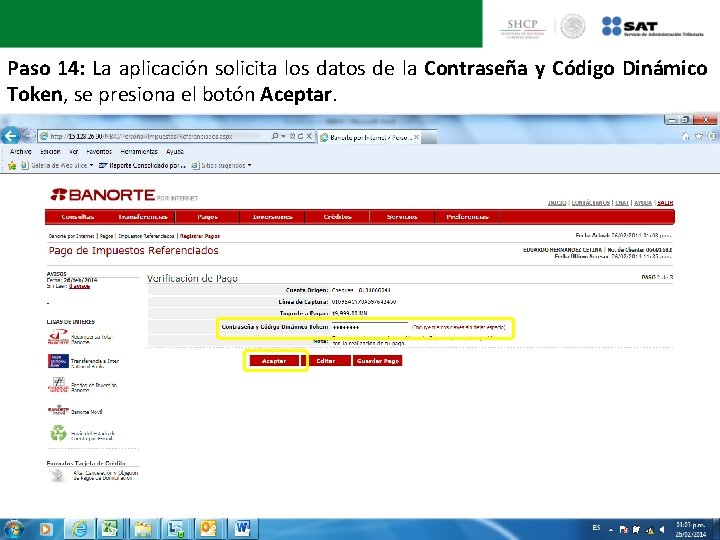The image size is (720, 540).
Task: Open the Créditos tab
Action: [x=338, y=217]
